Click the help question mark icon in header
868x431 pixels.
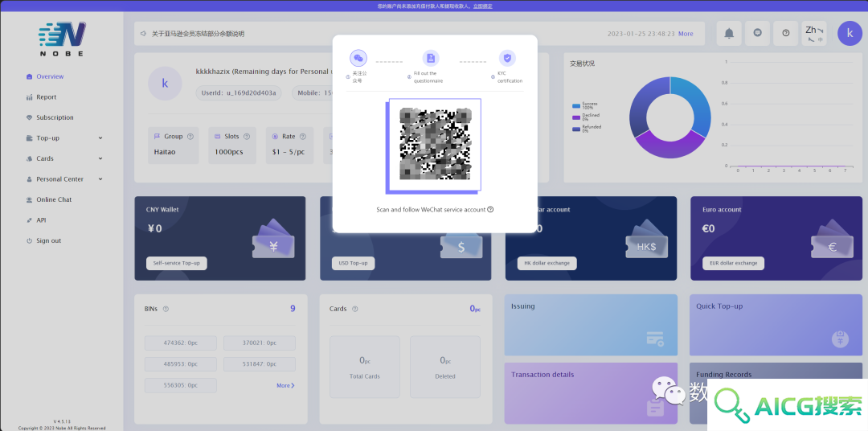pos(785,33)
